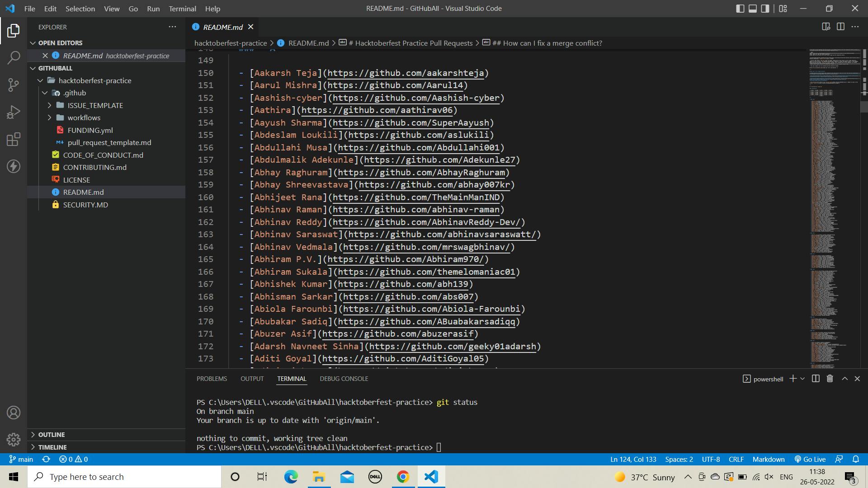Create a new terminal with plus icon
Viewport: 868px width, 488px height.
click(793, 379)
